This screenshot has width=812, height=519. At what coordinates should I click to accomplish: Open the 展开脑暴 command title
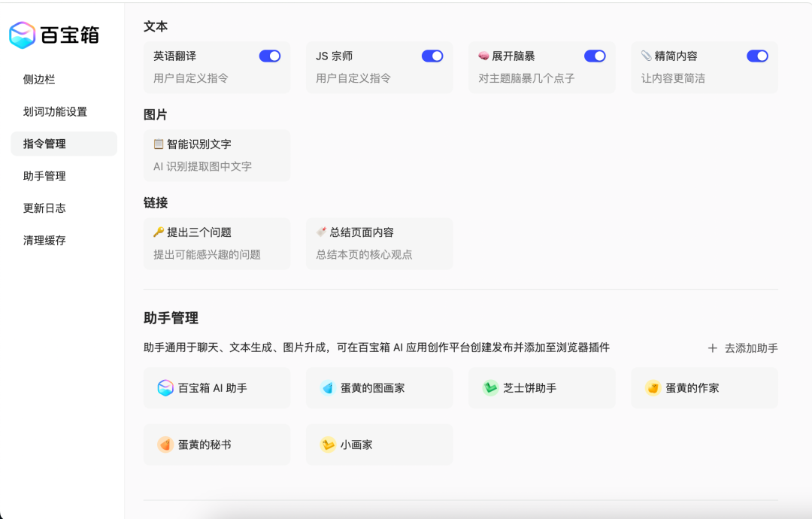coord(514,56)
